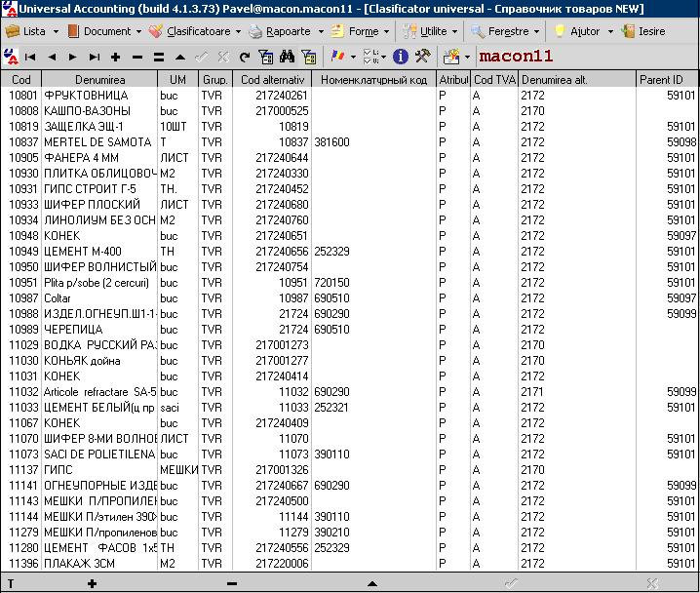Add a new record with toolbar plus

[116, 58]
